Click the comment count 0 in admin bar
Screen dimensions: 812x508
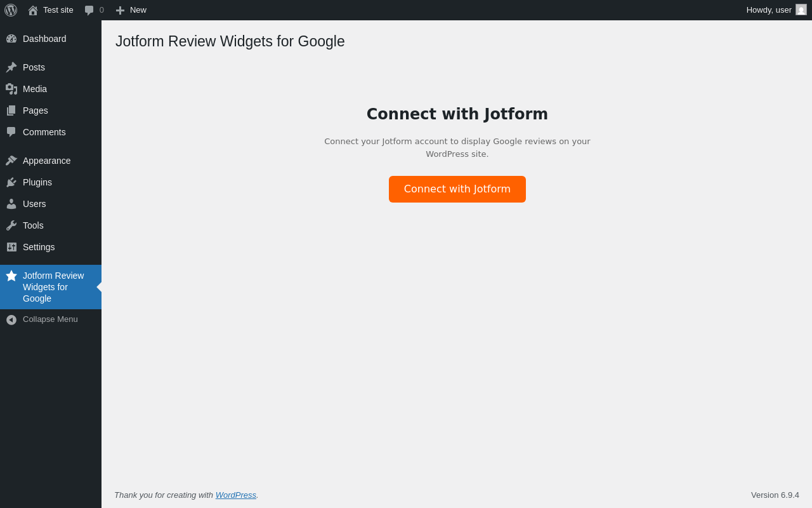101,10
